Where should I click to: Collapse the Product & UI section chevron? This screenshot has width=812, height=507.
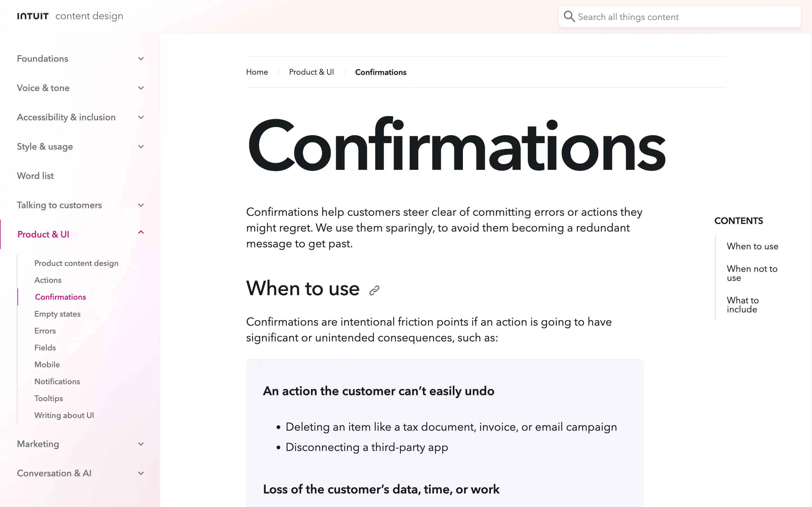point(141,232)
